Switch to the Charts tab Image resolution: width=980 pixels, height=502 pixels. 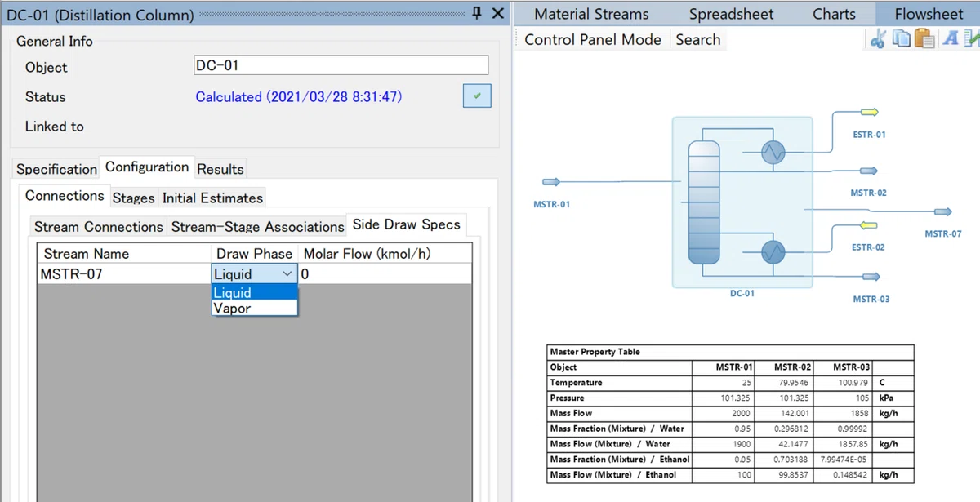(834, 14)
